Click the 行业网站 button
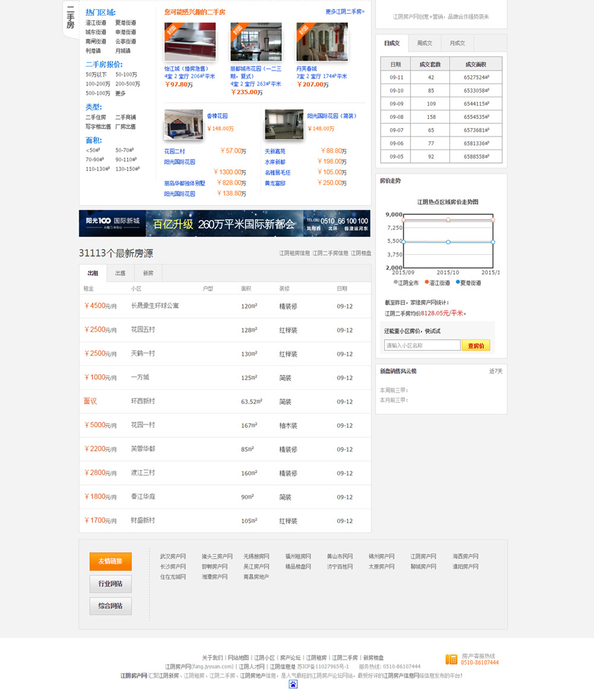The height and width of the screenshot is (700, 594). [x=110, y=584]
